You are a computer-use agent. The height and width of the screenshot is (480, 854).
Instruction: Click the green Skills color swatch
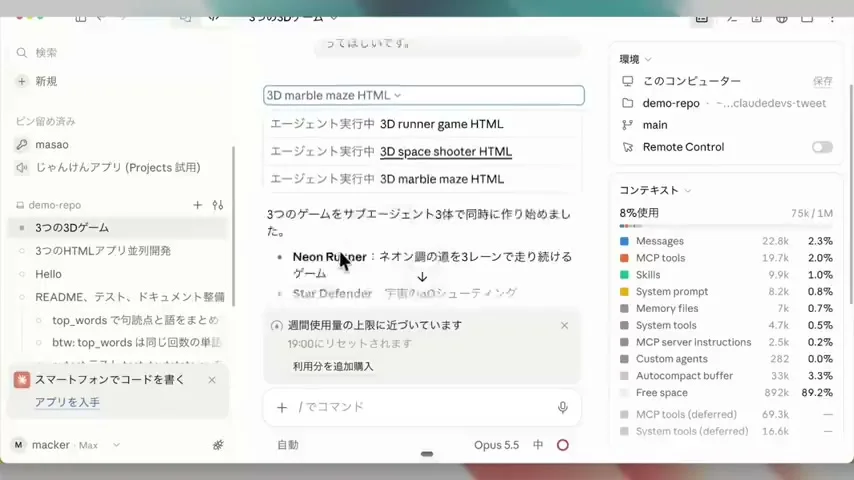624,275
